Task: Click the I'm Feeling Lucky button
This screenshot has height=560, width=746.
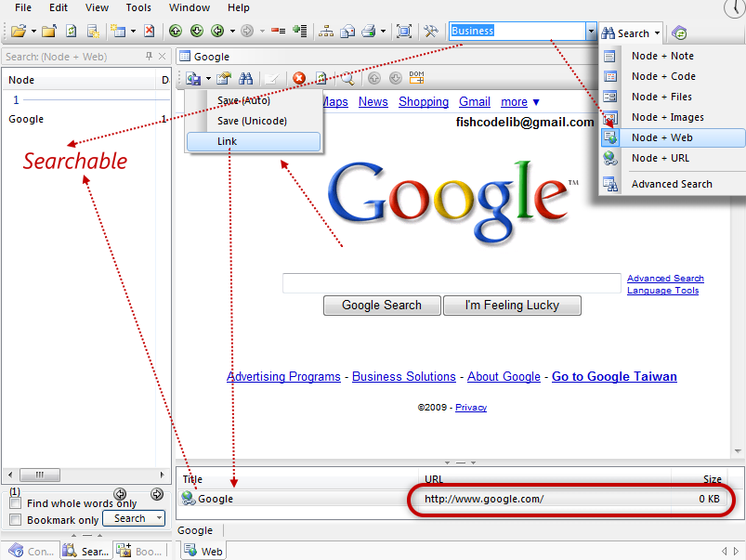Action: [512, 305]
